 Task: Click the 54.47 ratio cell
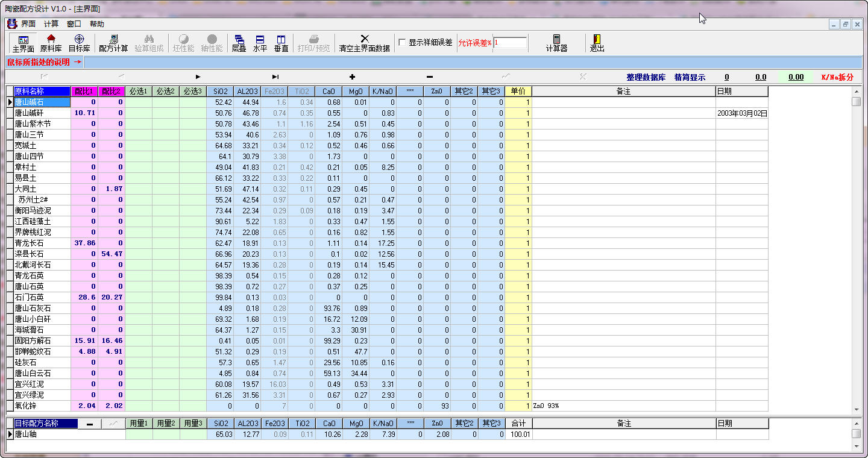112,254
